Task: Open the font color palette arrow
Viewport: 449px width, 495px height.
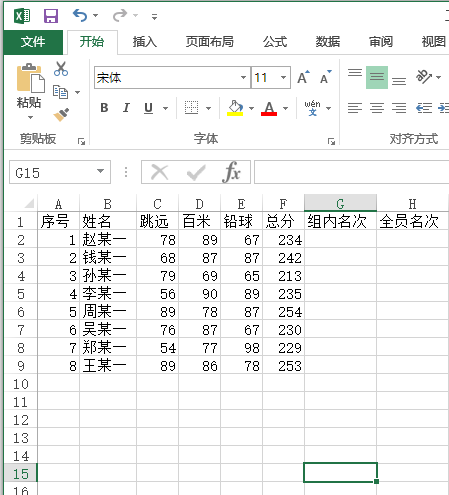Action: tap(285, 108)
